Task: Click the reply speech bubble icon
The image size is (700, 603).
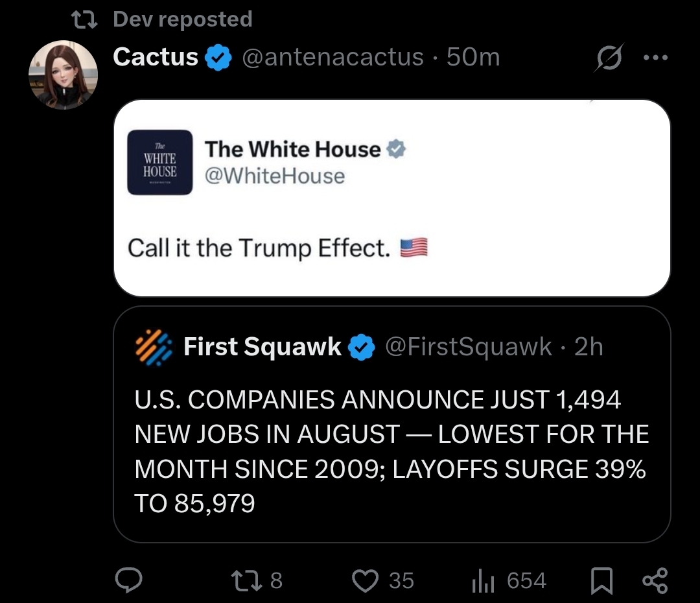Action: click(129, 580)
